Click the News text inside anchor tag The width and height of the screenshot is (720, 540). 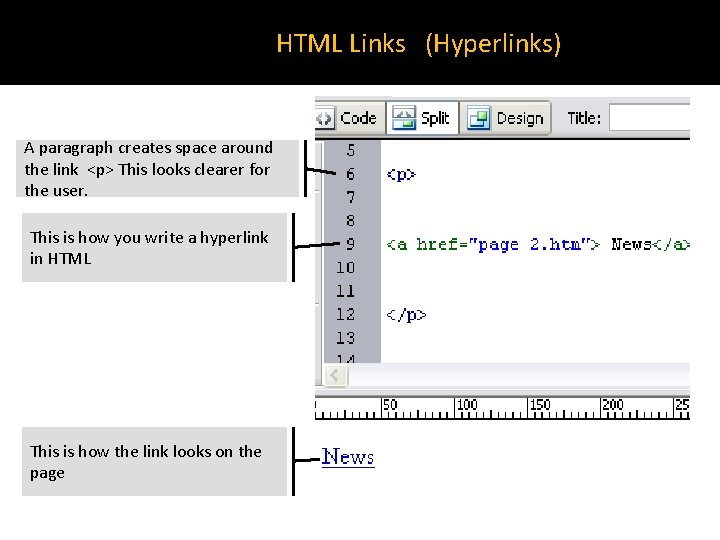(631, 244)
